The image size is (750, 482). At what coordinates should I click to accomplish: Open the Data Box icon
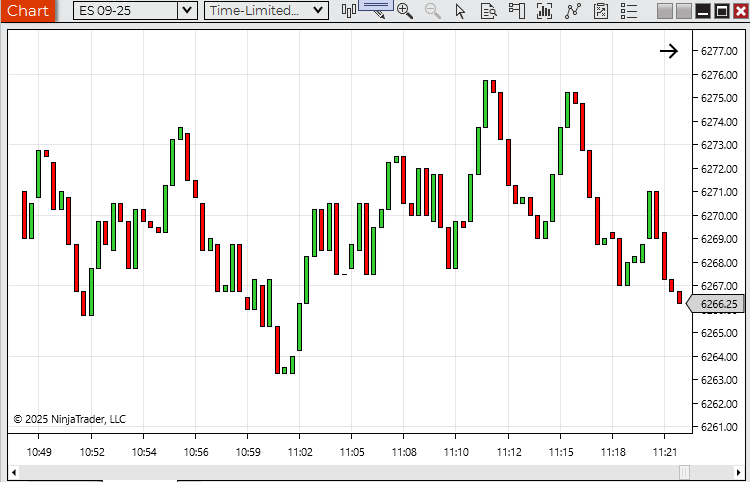click(x=488, y=11)
